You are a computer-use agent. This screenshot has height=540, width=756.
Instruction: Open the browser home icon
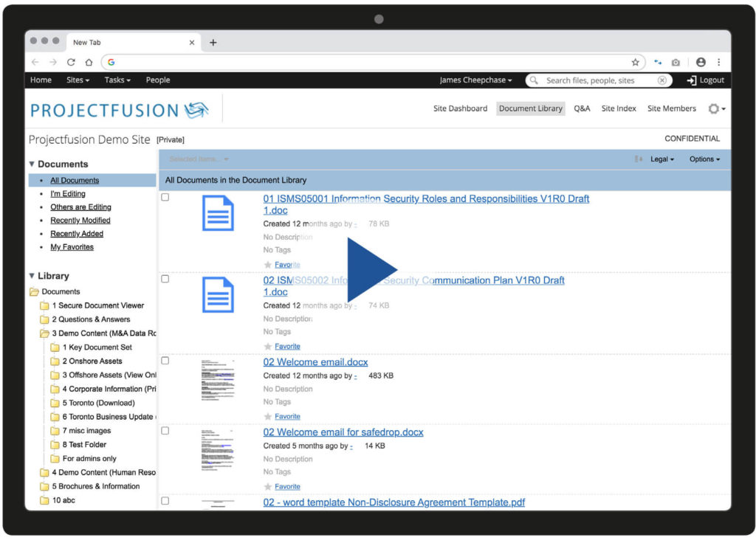click(x=89, y=62)
